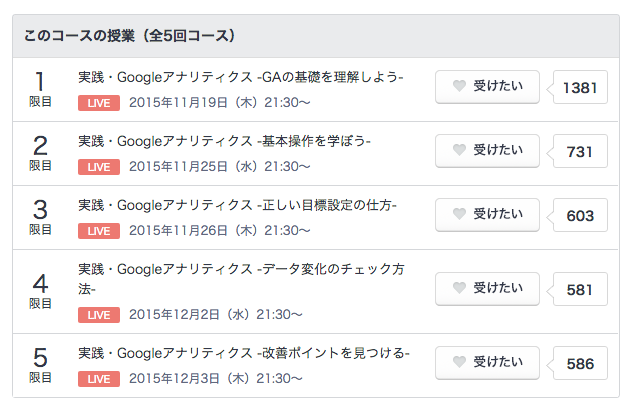Toggle 受けたい for the GAの基礎を理解しよう lesson
Viewport: 632px width, 412px height.
pos(487,87)
